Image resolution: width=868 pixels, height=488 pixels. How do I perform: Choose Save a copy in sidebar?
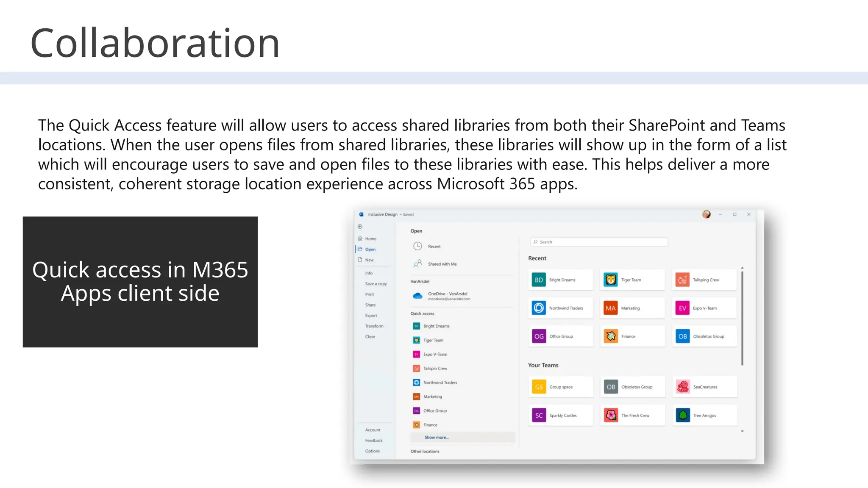[376, 284]
